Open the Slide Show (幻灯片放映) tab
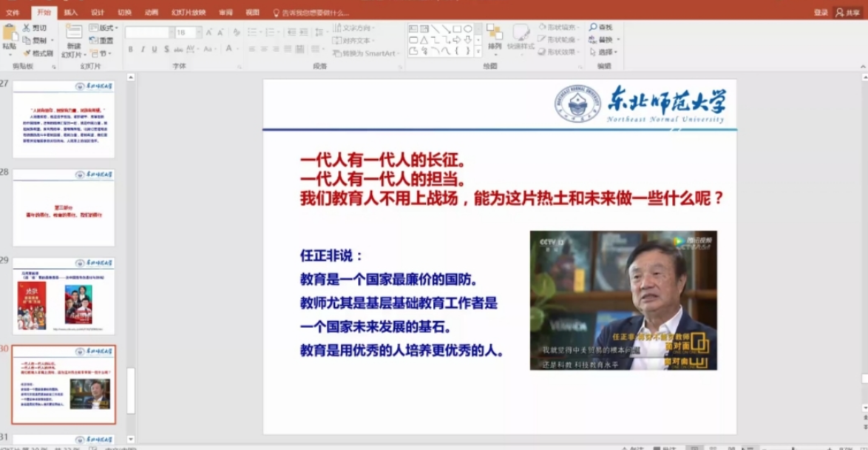Image resolution: width=868 pixels, height=450 pixels. 187,13
